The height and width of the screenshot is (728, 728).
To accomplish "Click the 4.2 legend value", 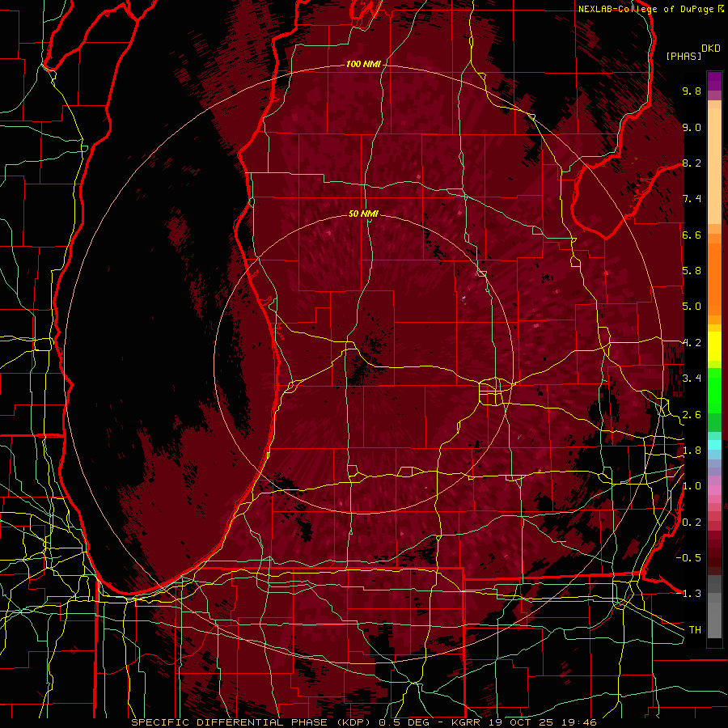I will [x=692, y=343].
